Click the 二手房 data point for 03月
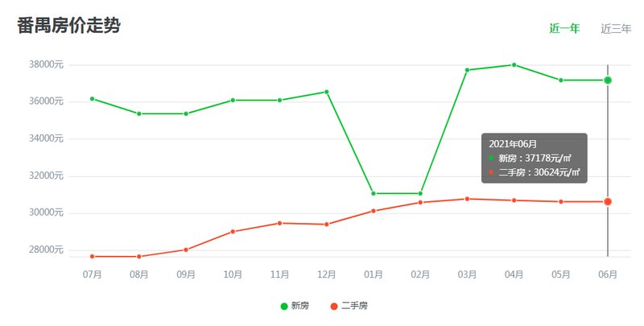644x326 pixels. (467, 199)
